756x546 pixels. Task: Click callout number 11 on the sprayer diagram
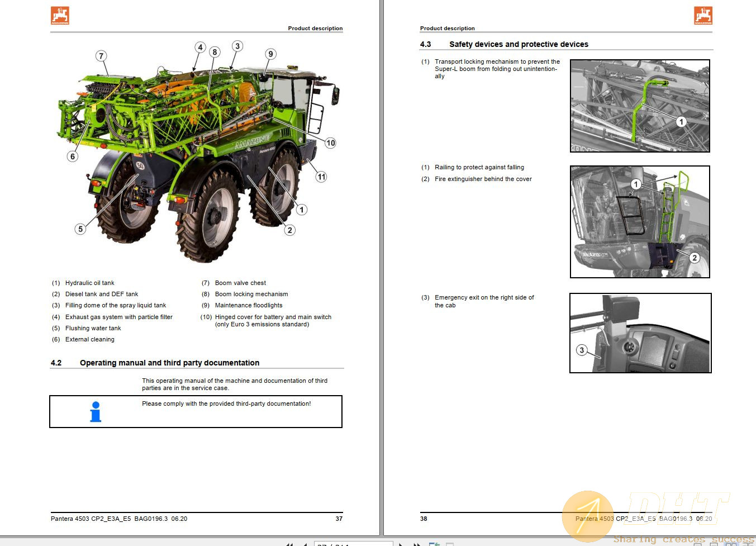[x=321, y=177]
